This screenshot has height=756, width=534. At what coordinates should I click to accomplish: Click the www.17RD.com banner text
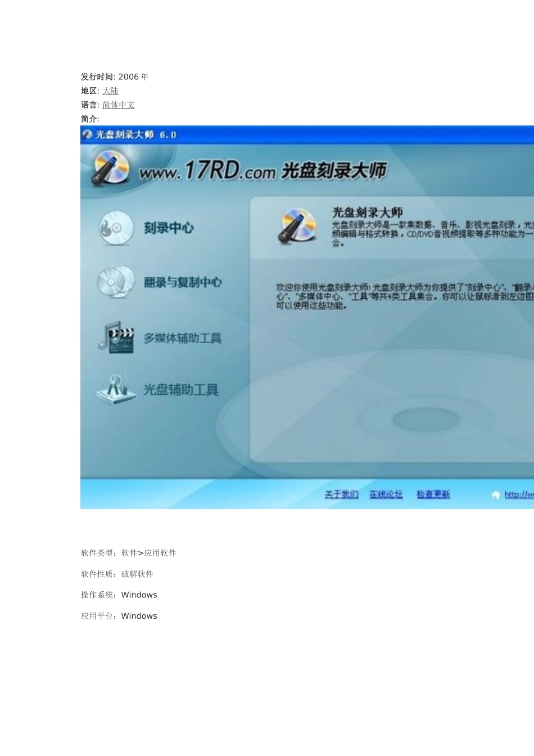[x=208, y=170]
